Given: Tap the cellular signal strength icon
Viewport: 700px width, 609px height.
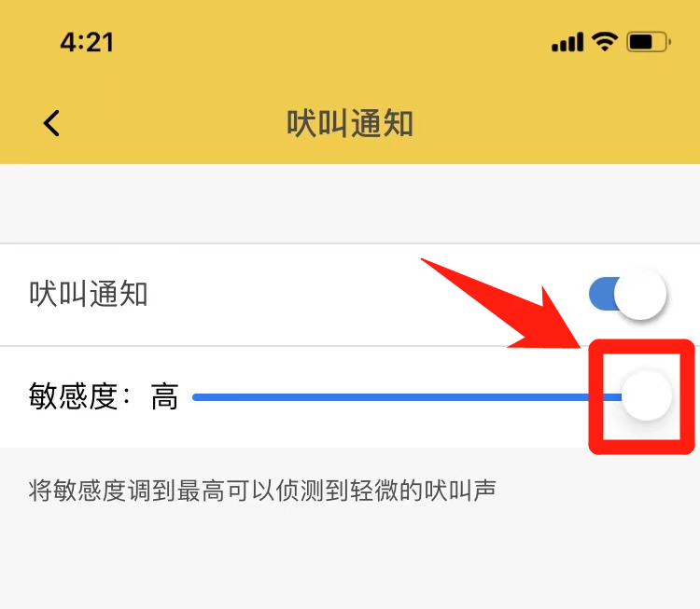Looking at the screenshot, I should (x=567, y=42).
